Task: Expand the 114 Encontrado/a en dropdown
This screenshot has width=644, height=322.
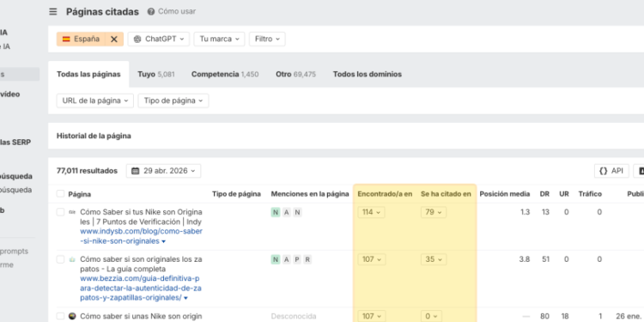Action: point(371,212)
